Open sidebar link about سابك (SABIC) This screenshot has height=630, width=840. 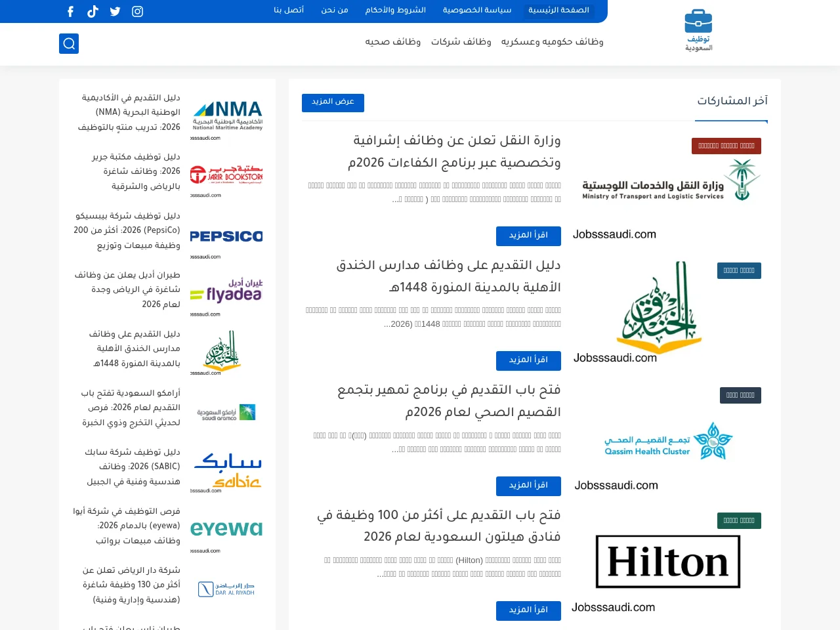click(x=133, y=467)
